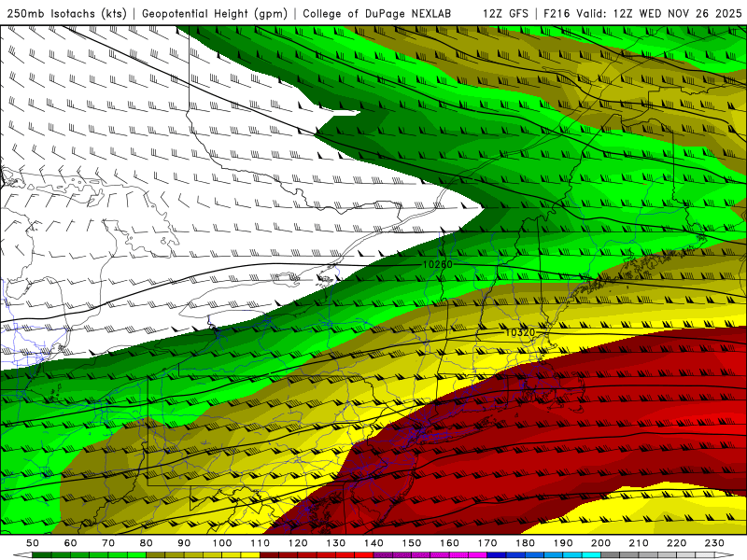The height and width of the screenshot is (560, 747).
Task: Click the 60 value on the color scale
Action: [x=71, y=543]
